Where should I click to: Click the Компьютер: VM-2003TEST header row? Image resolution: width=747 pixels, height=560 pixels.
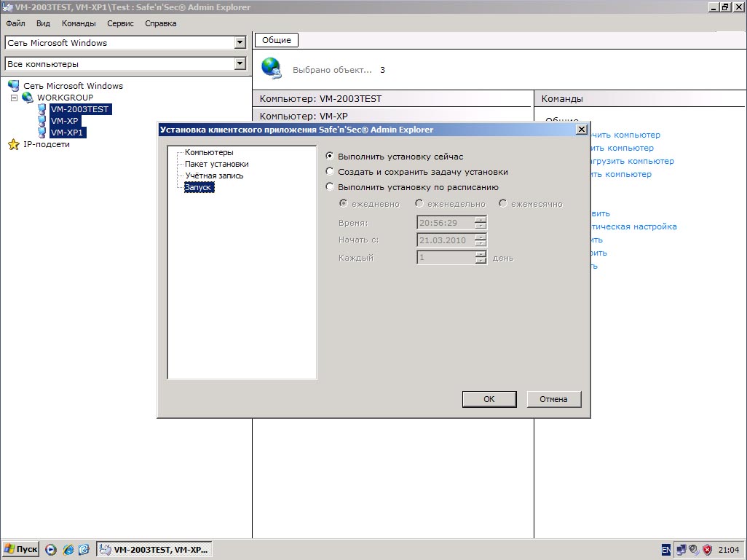[392, 98]
